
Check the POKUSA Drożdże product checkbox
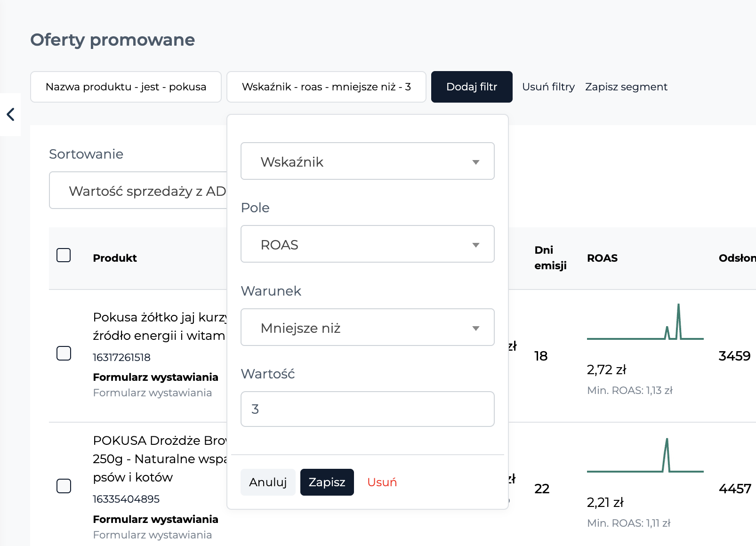click(64, 486)
